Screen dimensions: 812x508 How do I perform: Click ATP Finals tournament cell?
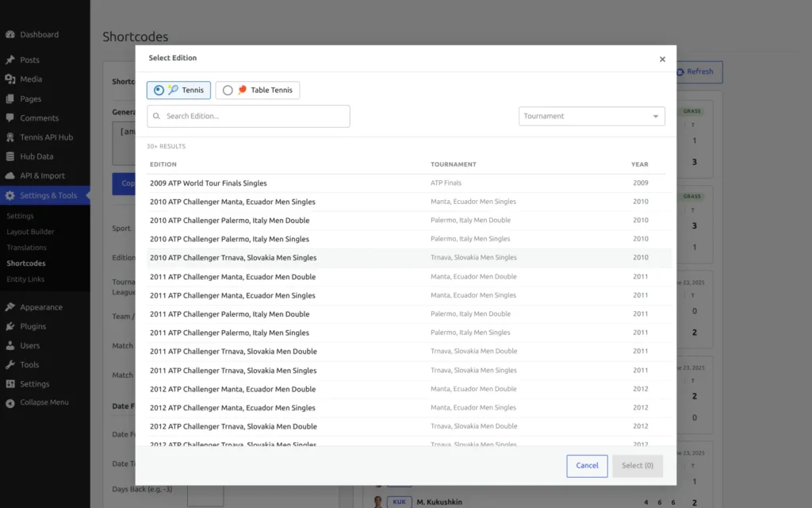point(446,183)
